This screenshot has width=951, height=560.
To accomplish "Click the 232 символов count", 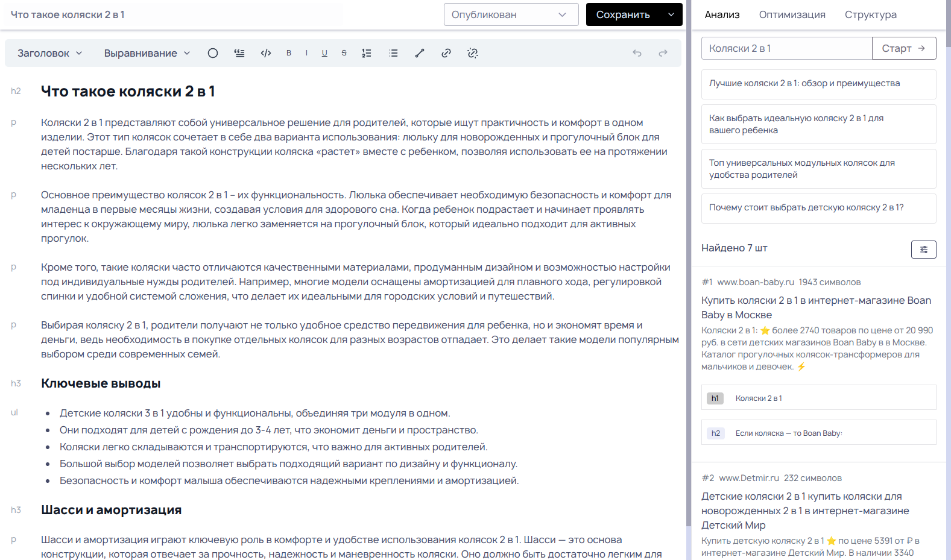I will [x=812, y=478].
